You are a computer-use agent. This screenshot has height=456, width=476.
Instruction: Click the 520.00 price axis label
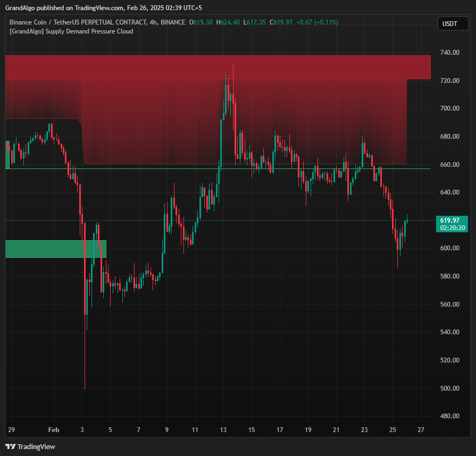(449, 360)
